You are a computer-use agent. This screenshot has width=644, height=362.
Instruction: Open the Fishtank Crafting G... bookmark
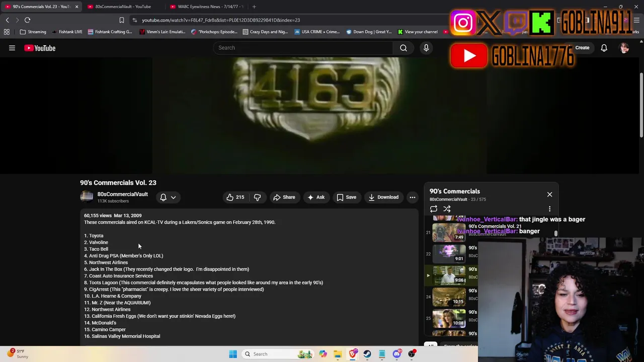pyautogui.click(x=110, y=32)
